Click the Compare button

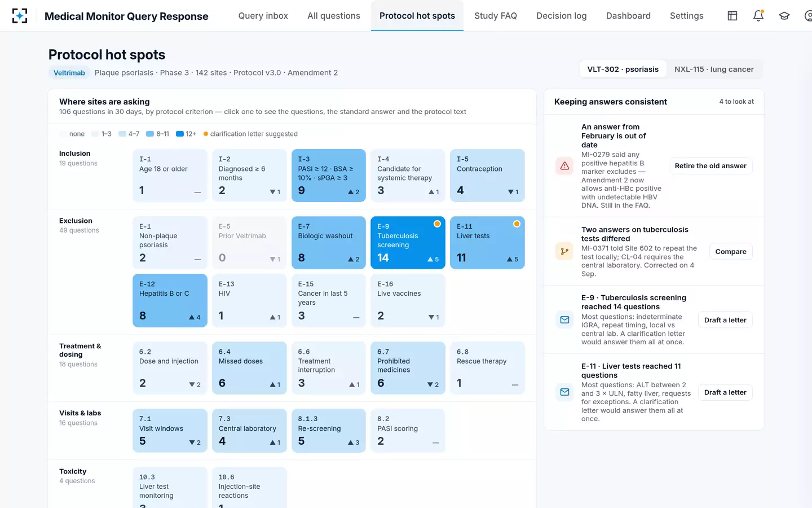pyautogui.click(x=731, y=252)
